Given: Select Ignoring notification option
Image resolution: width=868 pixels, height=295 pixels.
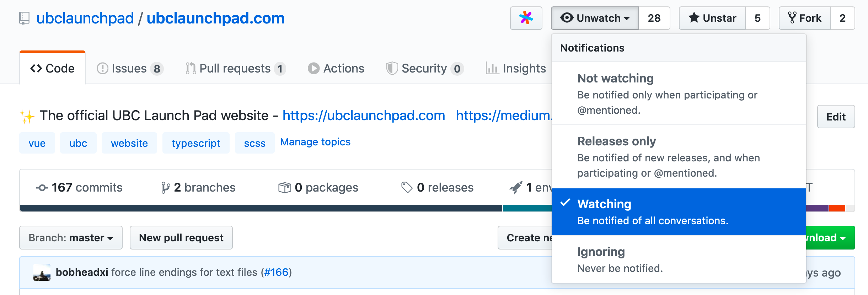Looking at the screenshot, I should point(679,259).
